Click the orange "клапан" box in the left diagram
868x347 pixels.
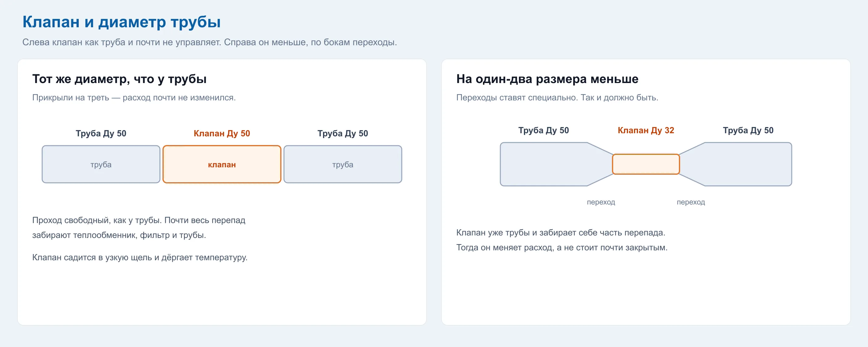222,165
